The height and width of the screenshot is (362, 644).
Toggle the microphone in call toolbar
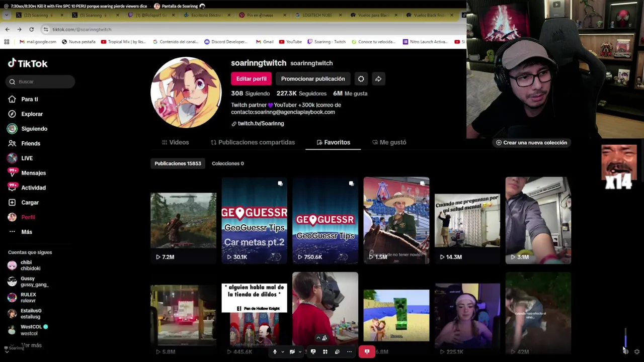[x=275, y=351]
